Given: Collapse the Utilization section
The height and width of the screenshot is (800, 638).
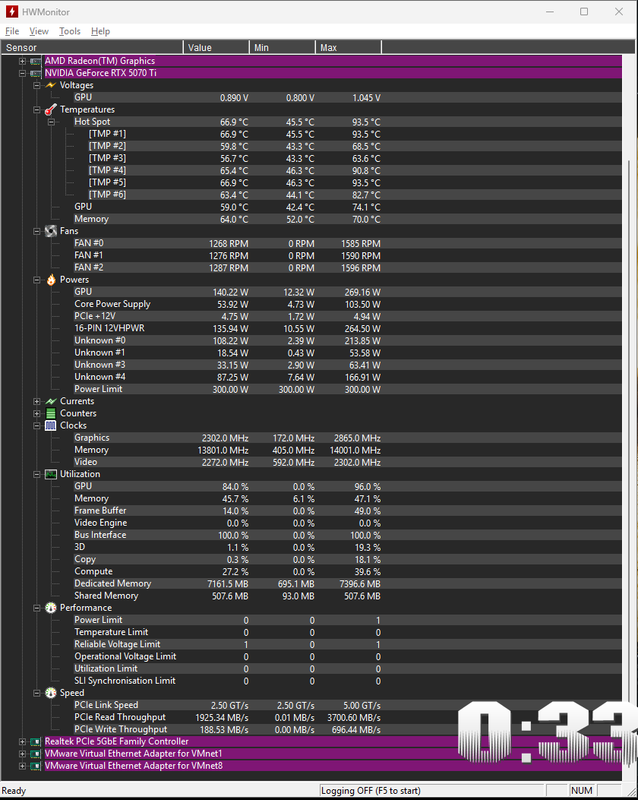Looking at the screenshot, I should pyautogui.click(x=37, y=474).
